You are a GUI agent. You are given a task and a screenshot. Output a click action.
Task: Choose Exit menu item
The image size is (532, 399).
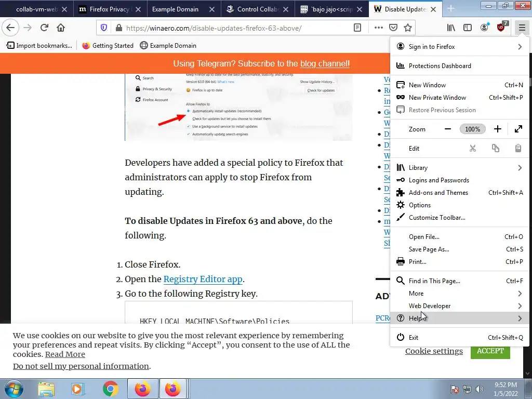(460, 338)
